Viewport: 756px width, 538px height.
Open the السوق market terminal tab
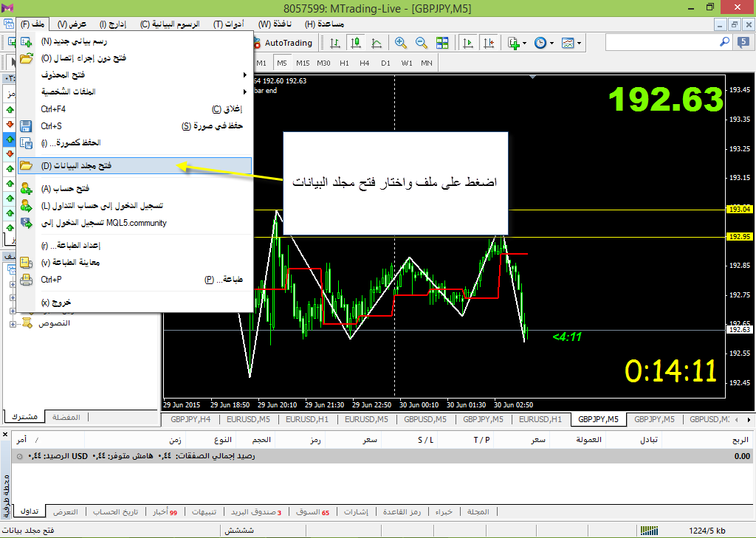click(313, 512)
